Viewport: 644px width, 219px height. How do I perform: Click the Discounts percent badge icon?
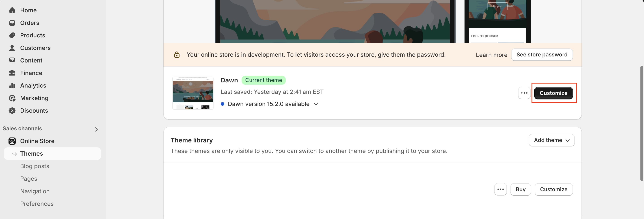(12, 110)
